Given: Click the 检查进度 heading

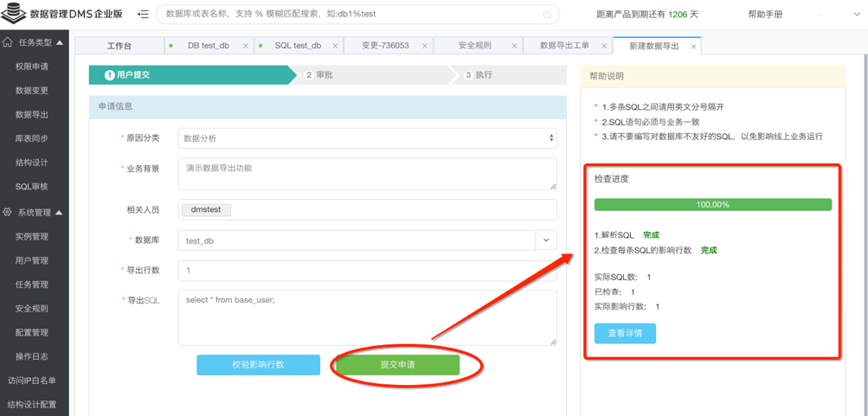Looking at the screenshot, I should [612, 179].
